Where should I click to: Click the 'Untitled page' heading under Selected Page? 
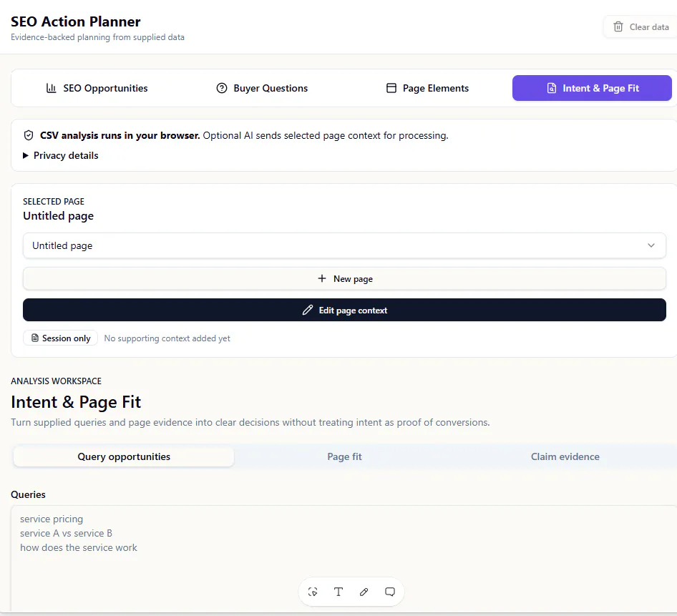[x=58, y=216]
